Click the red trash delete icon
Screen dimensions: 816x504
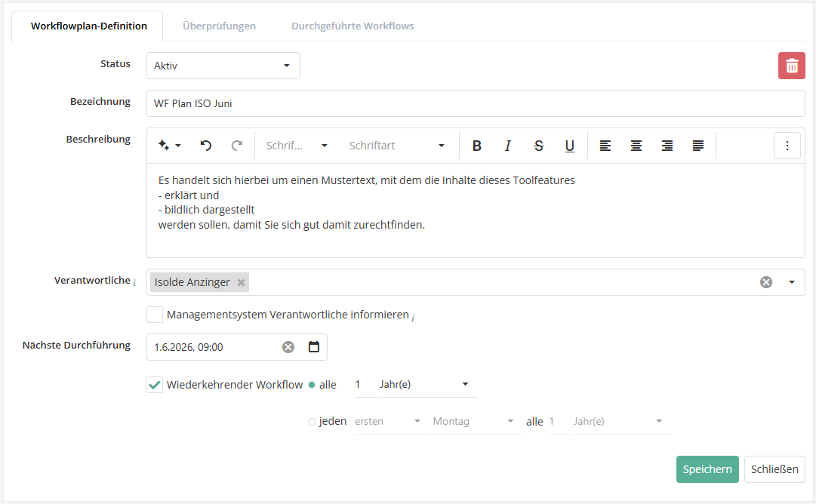tap(791, 66)
